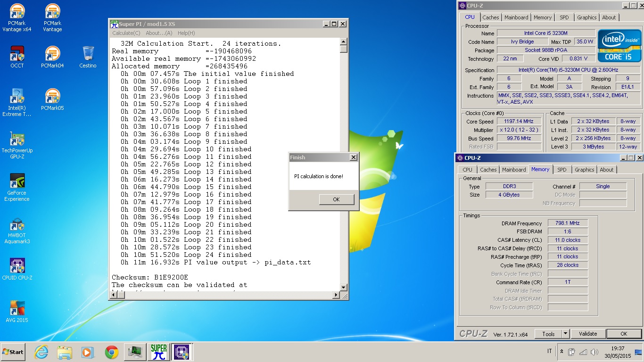
Task: Click the CAS# Latency value 11.0 clocks
Action: (x=568, y=240)
